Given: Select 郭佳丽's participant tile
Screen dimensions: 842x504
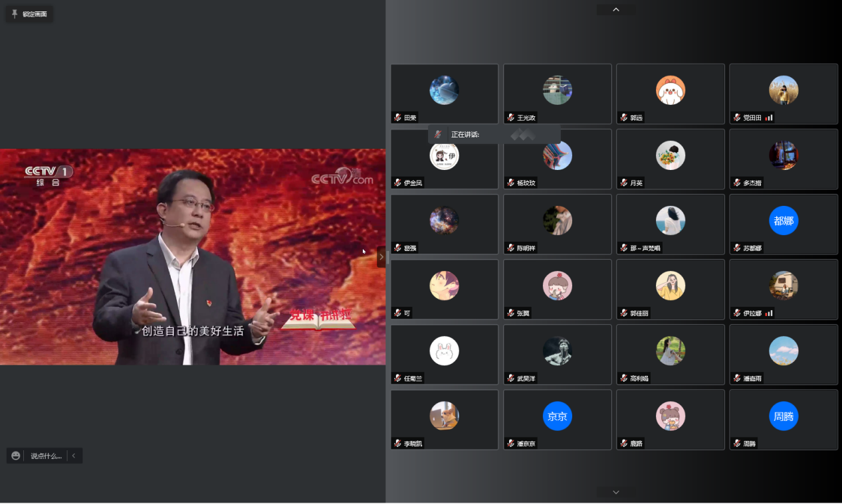Looking at the screenshot, I should [671, 290].
